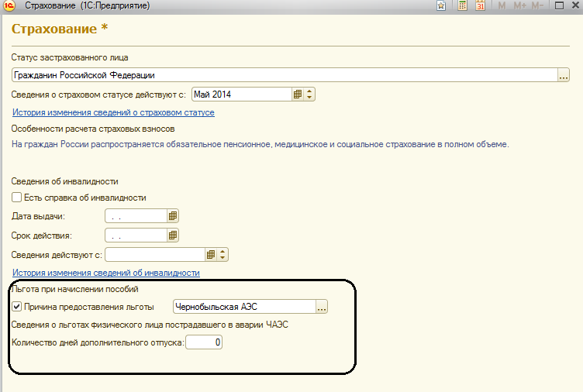
Task: Click the Сведения об инвалидности section label
Action: point(64,181)
